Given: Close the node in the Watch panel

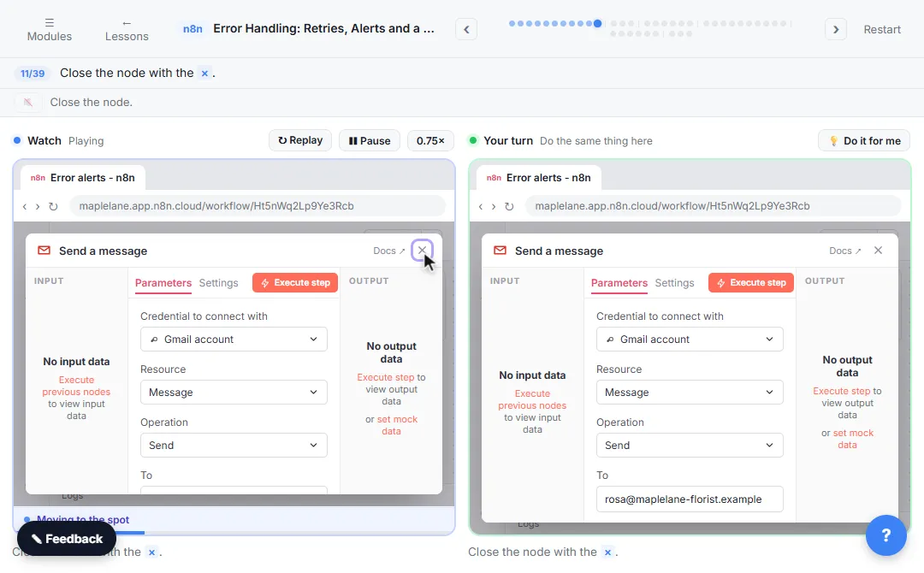Looking at the screenshot, I should (422, 251).
